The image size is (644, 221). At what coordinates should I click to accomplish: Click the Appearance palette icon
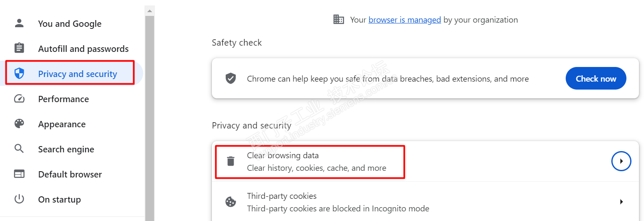pos(19,124)
